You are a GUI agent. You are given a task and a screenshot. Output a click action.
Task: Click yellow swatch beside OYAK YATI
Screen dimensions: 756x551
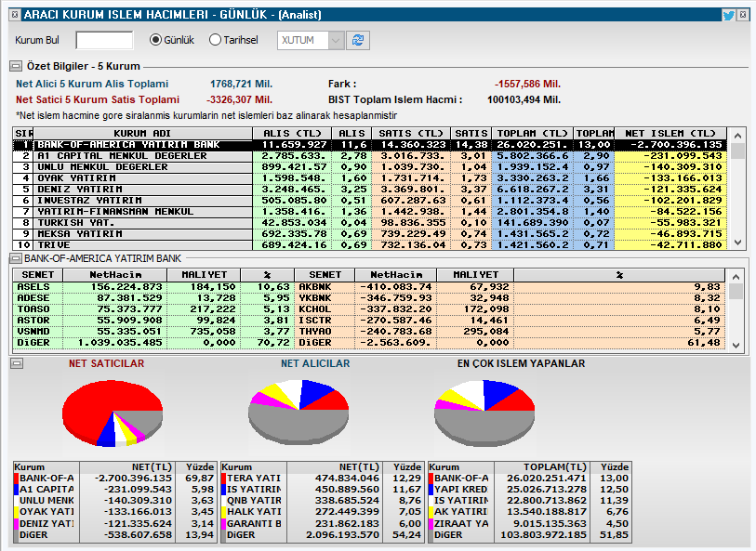(x=16, y=511)
